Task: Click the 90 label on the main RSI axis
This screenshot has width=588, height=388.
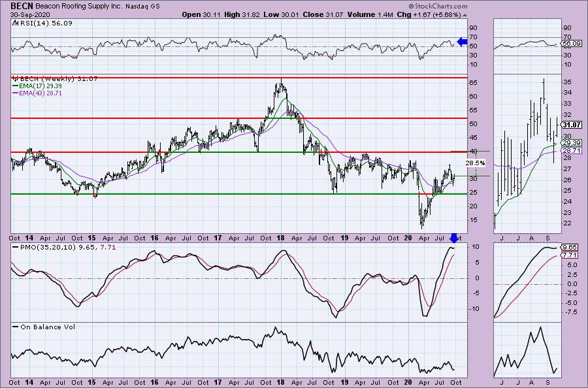Action: [x=474, y=27]
